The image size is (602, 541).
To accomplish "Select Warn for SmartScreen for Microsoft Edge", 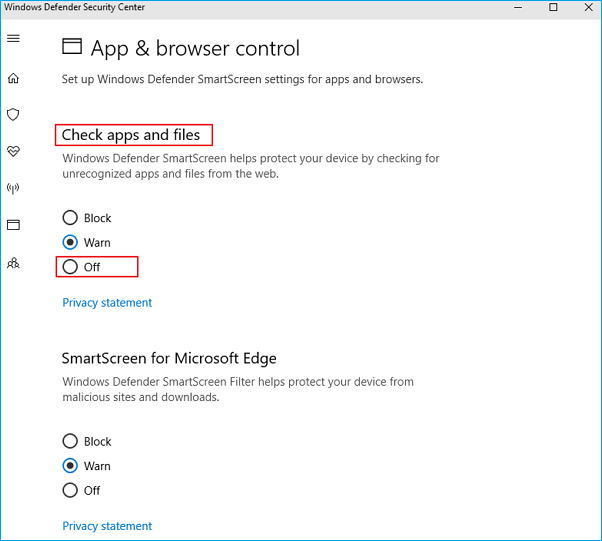I will pyautogui.click(x=70, y=466).
